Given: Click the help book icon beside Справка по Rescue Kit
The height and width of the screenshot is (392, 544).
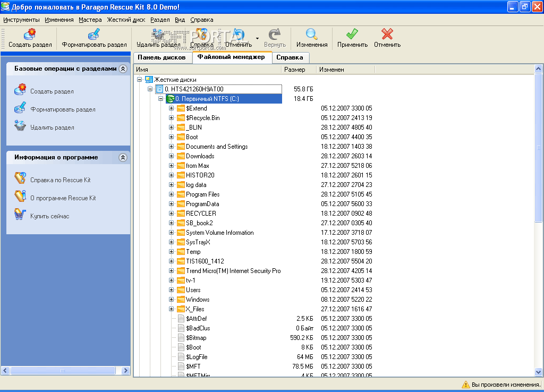Looking at the screenshot, I should (20, 178).
